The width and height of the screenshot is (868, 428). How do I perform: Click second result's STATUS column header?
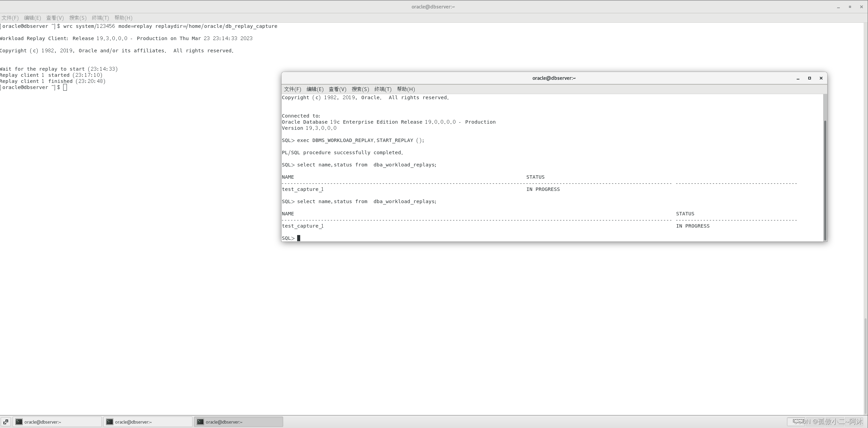[x=685, y=214]
